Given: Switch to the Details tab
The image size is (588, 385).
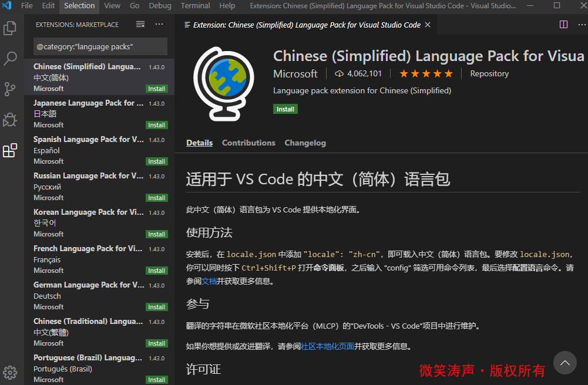Looking at the screenshot, I should coord(200,143).
